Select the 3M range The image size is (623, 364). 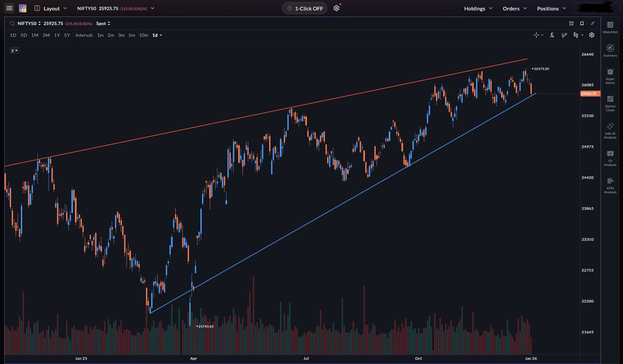click(46, 35)
